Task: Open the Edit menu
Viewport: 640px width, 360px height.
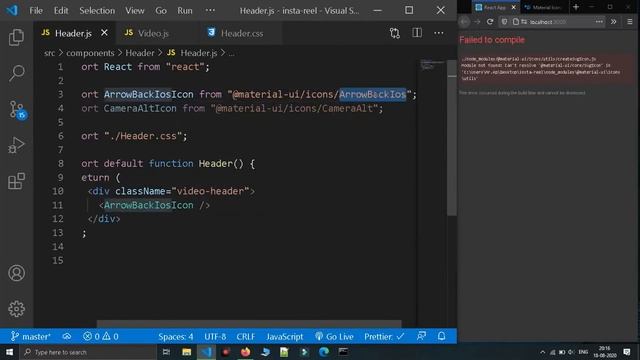Action: (61, 11)
